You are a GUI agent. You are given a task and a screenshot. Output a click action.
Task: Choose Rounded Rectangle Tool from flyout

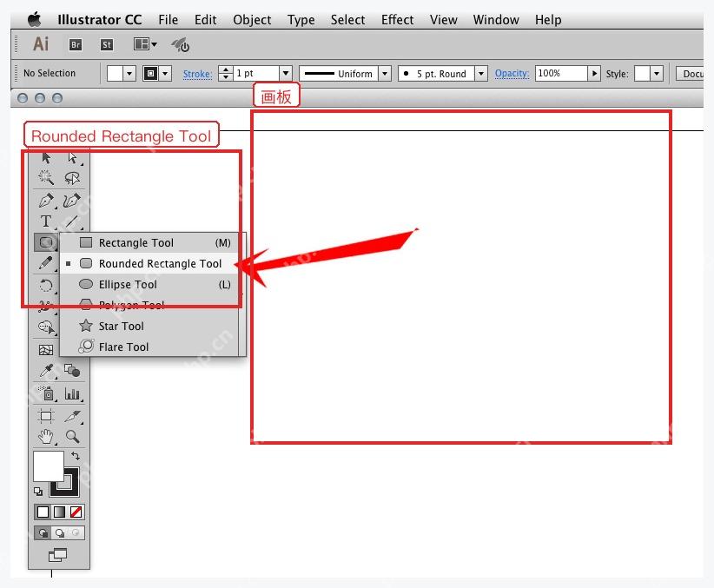click(x=149, y=264)
